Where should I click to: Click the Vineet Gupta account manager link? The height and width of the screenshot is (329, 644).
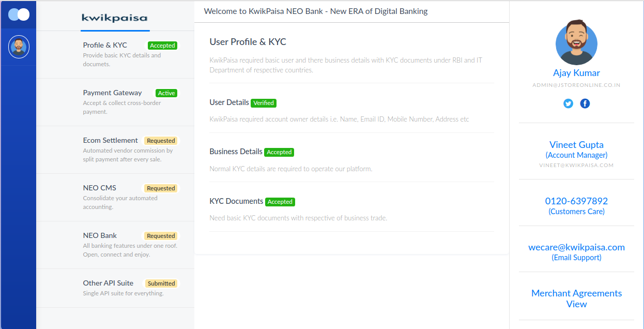(576, 145)
